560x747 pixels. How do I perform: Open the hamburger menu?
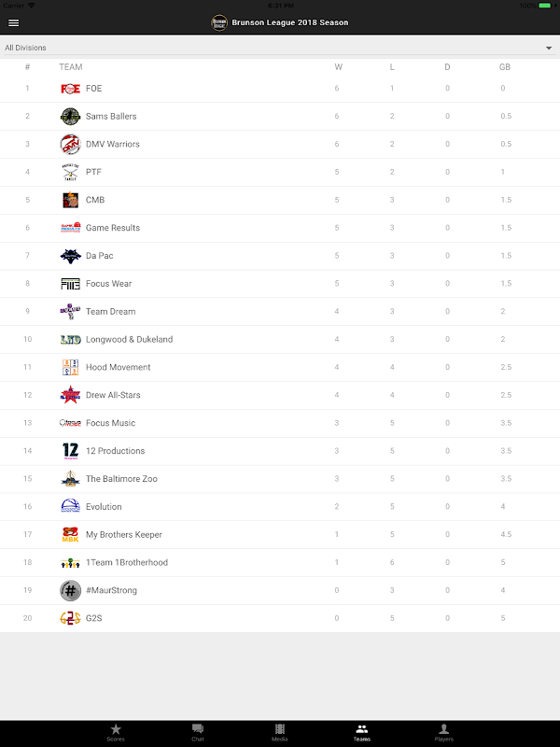point(13,22)
